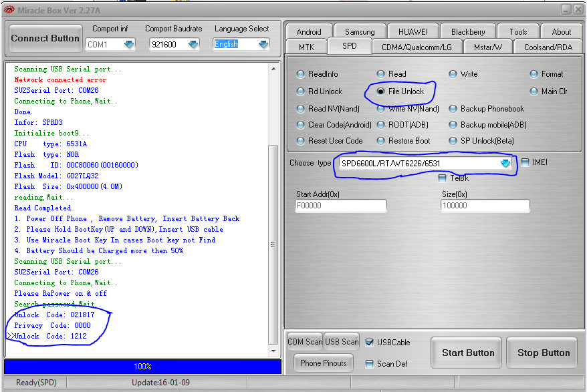Enable the IMEI checkbox

pyautogui.click(x=525, y=162)
